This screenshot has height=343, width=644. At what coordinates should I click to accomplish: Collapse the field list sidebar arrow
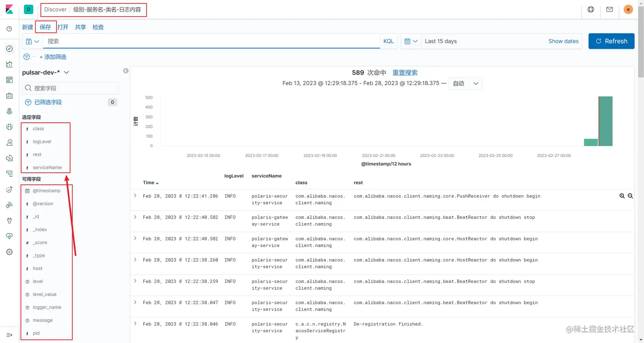126,71
